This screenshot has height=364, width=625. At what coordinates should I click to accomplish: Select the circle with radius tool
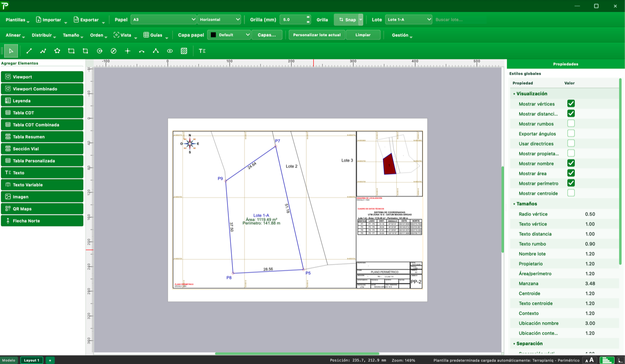[x=100, y=51]
